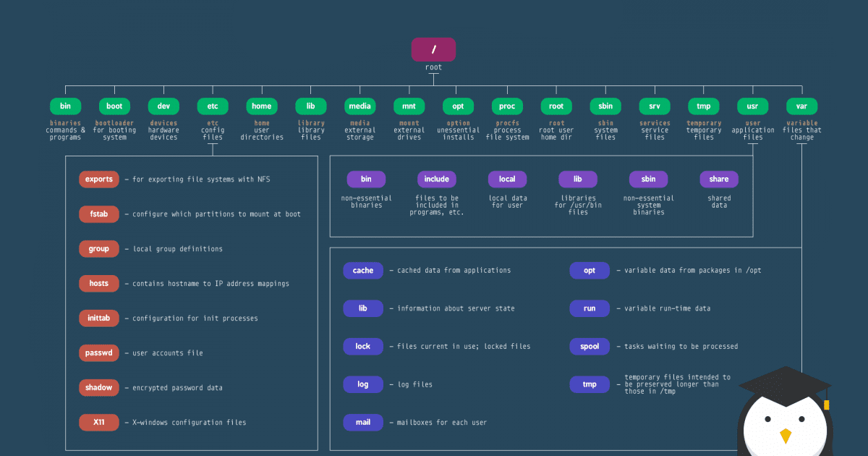Click the green "lib" library node
Screen dimensions: 868x456
tap(311, 106)
